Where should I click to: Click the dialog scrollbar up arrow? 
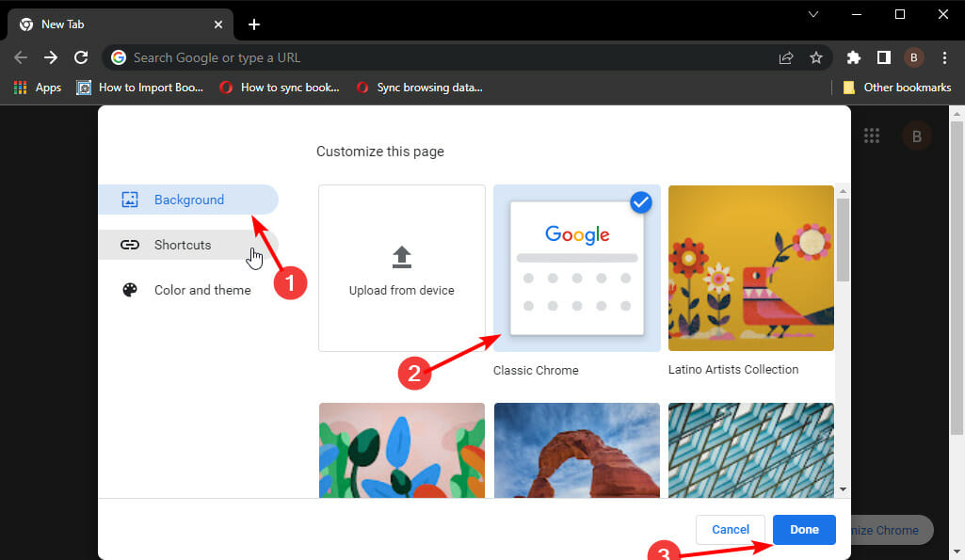tap(843, 191)
